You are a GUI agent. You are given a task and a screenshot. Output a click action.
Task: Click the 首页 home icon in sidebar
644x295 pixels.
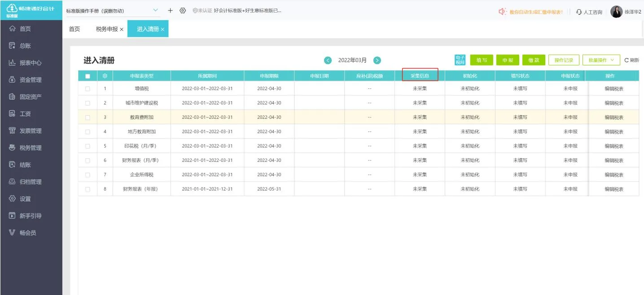tap(13, 29)
